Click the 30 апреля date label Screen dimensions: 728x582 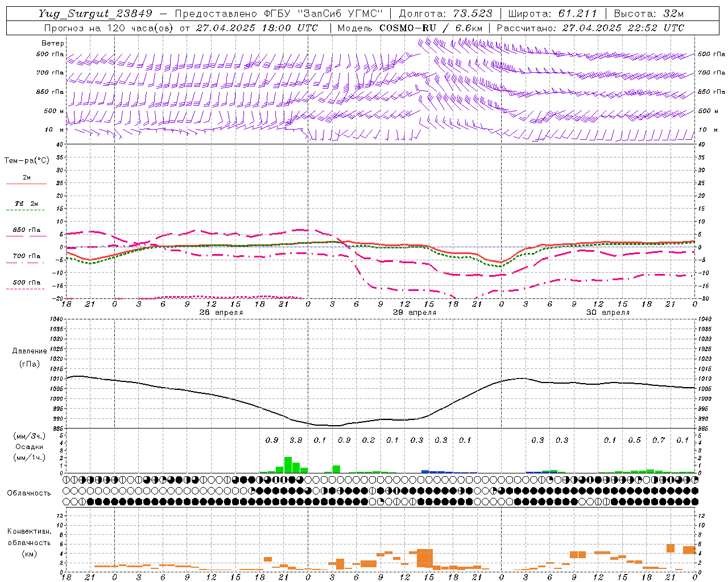click(x=608, y=313)
